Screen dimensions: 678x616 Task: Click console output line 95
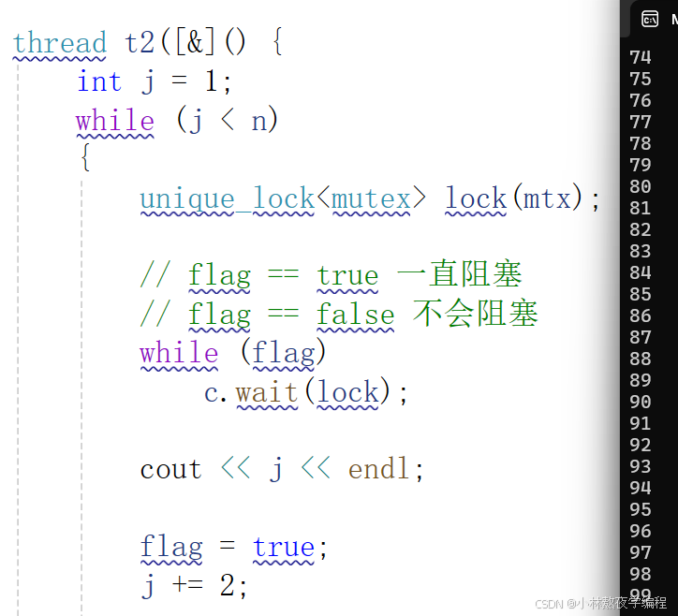pos(640,509)
